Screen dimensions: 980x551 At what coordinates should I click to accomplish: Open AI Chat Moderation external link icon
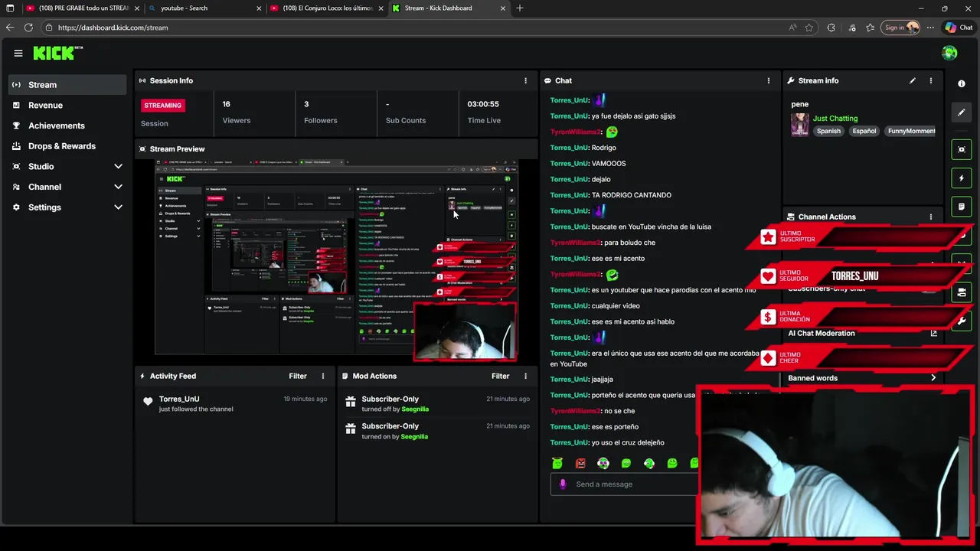[x=933, y=333]
